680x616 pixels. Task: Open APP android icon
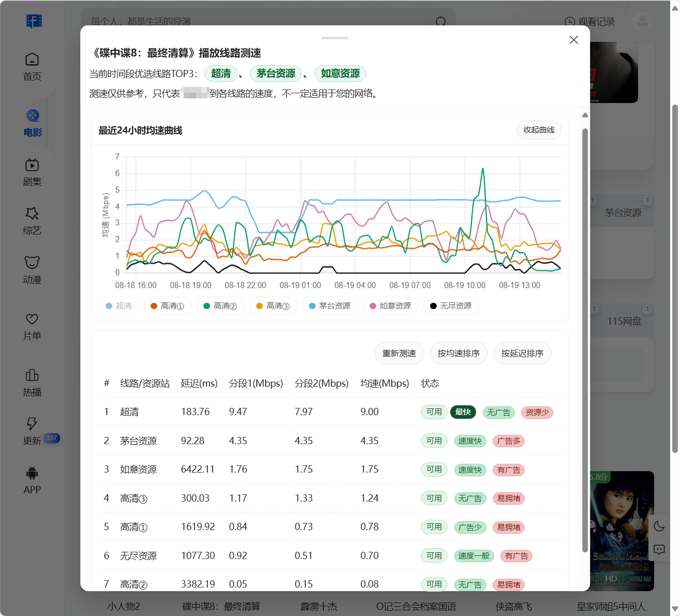click(x=32, y=473)
